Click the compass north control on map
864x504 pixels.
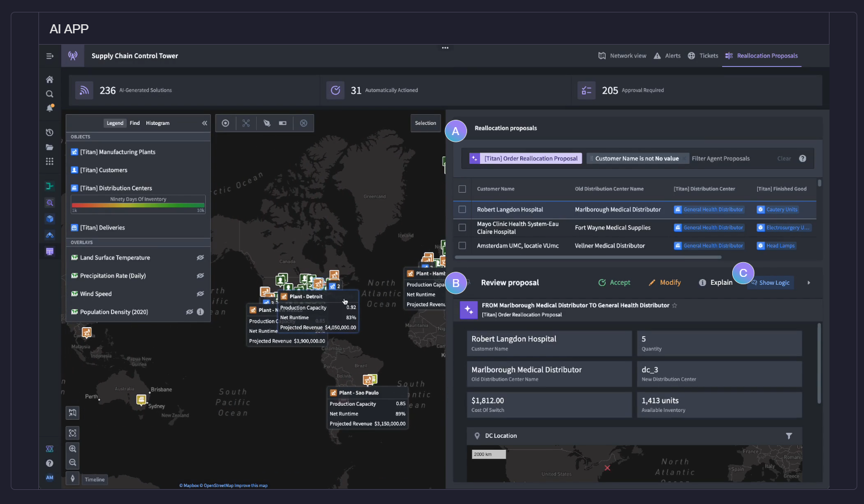(72, 478)
